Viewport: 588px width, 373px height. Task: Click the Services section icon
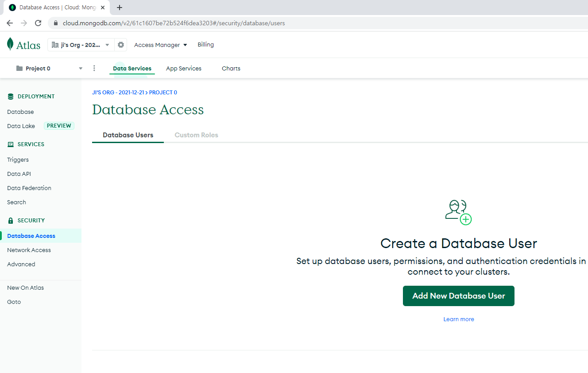point(11,144)
